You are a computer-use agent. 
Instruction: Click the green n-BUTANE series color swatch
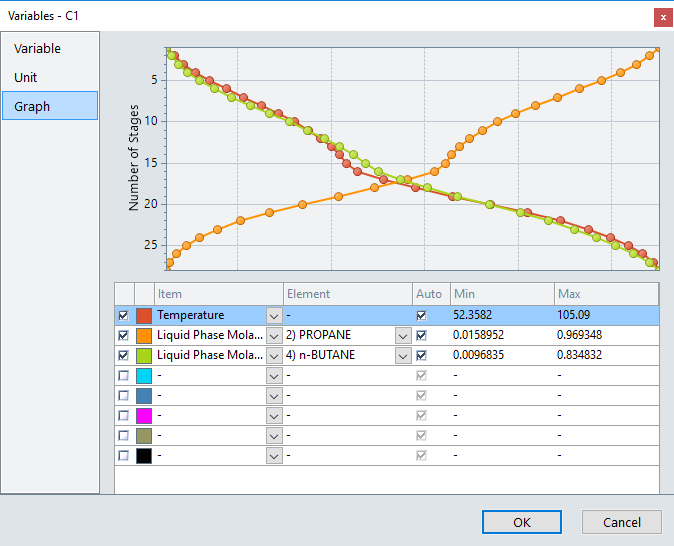(x=144, y=355)
